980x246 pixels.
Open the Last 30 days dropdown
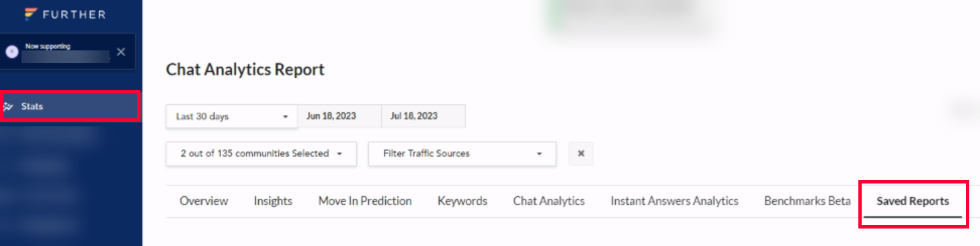232,116
